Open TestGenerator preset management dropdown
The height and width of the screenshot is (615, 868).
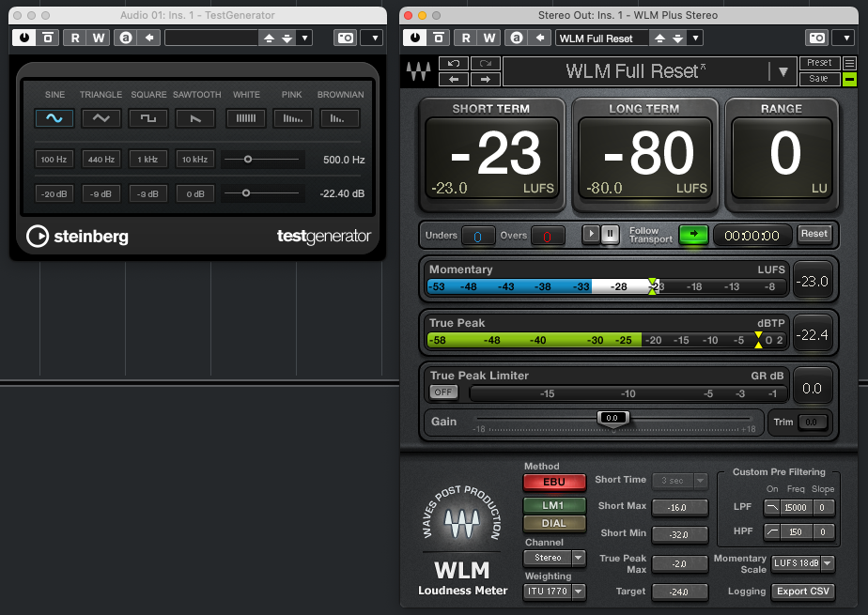coord(304,38)
